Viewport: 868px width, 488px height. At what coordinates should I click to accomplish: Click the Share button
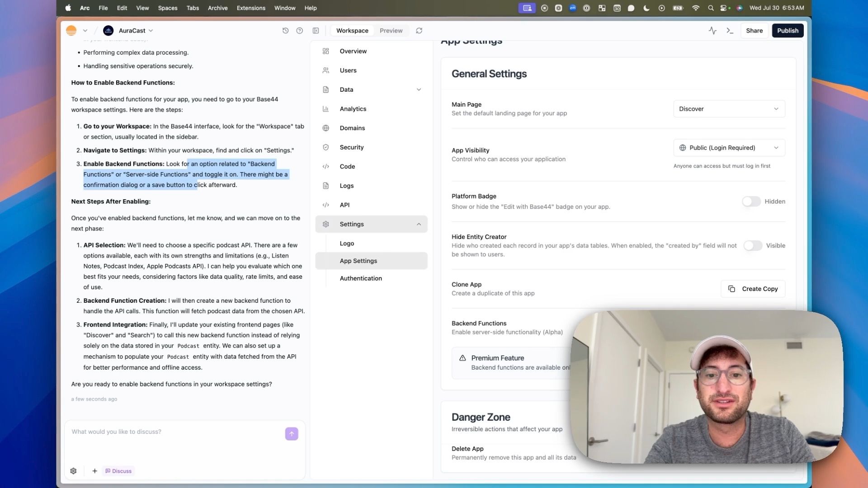(x=754, y=30)
